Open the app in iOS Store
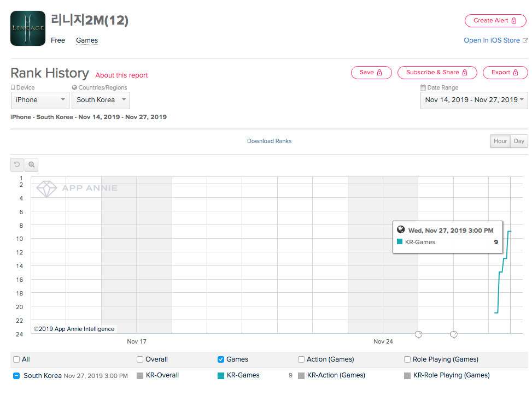532x396 pixels. point(492,40)
